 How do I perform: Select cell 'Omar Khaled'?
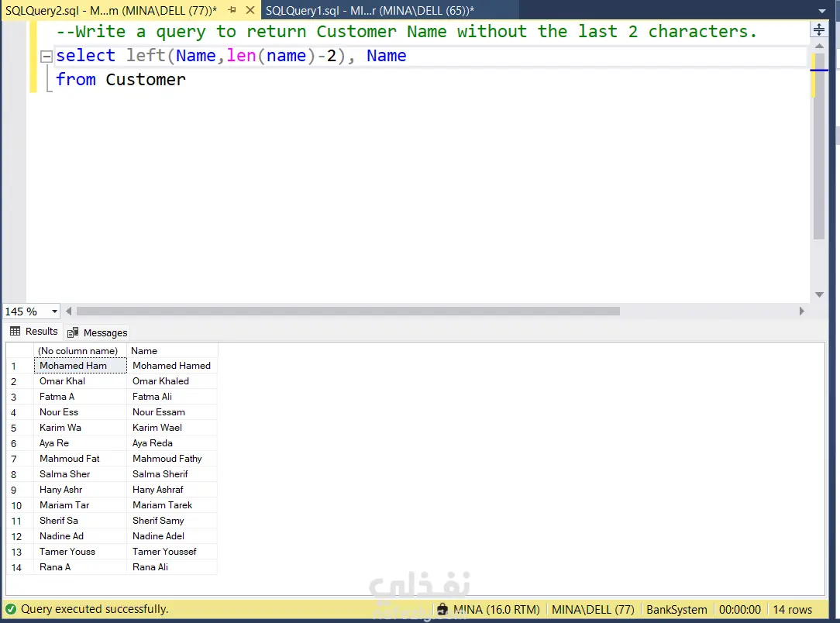tap(172, 381)
